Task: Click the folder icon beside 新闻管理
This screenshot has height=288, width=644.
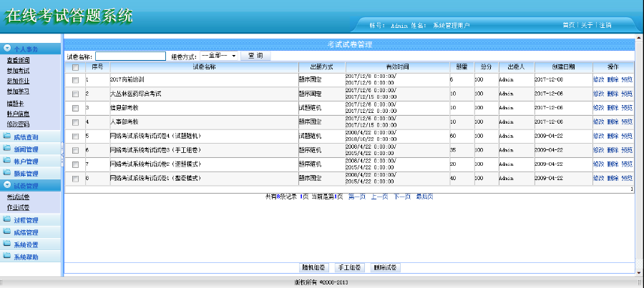Action: (x=6, y=149)
